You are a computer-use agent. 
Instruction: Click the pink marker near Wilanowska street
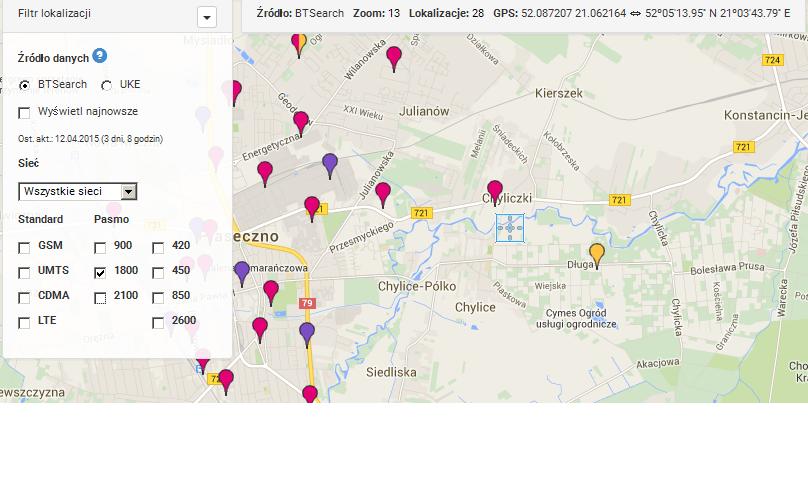coord(394,57)
